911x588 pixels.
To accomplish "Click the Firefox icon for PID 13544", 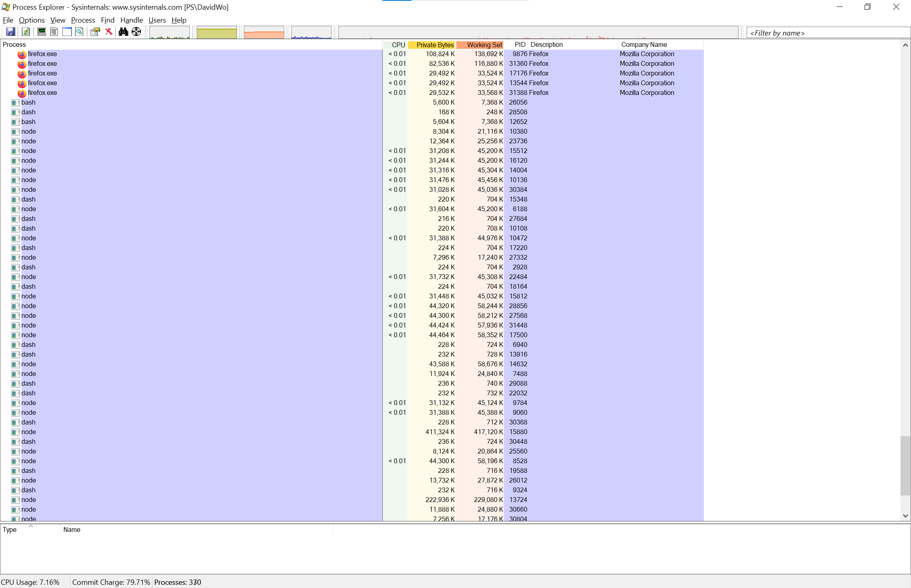I will point(22,83).
